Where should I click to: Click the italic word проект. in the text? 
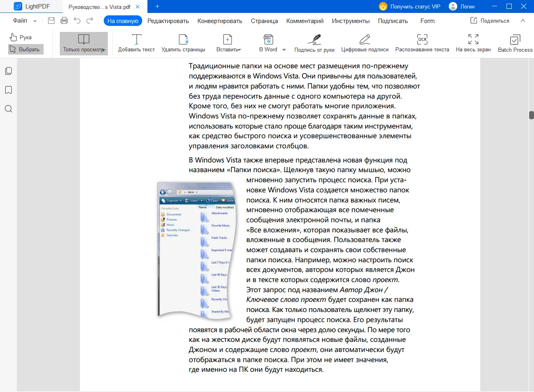pyautogui.click(x=386, y=280)
